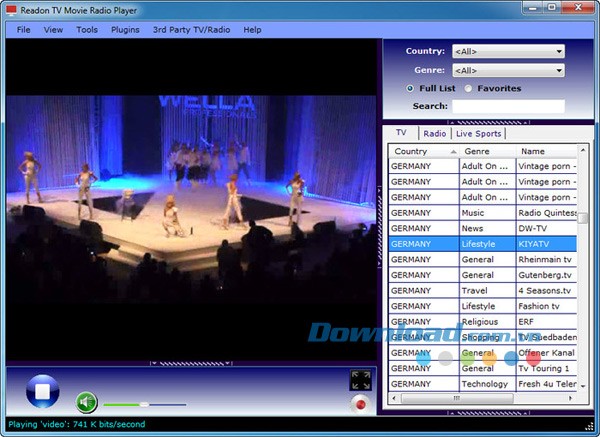This screenshot has height=437, width=600.
Task: Click the window resize grip in status bar
Action: 589,426
